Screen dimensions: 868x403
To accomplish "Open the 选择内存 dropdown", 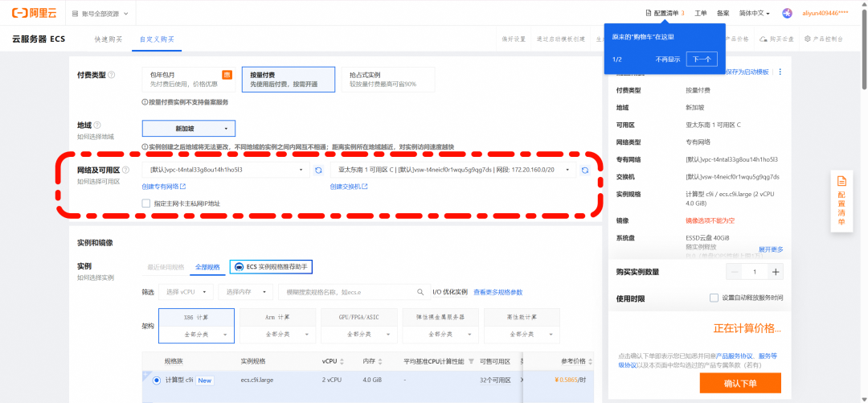I will pos(246,291).
